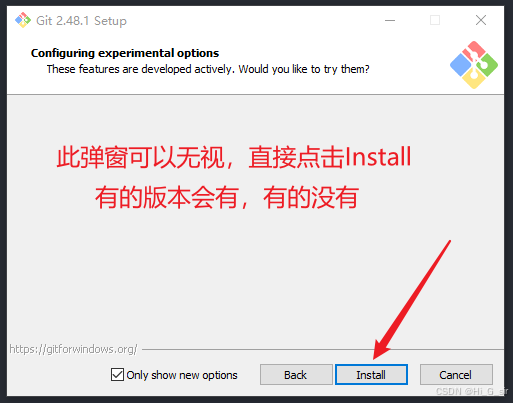Minimize the Git Setup window
The image size is (513, 403).
click(390, 20)
